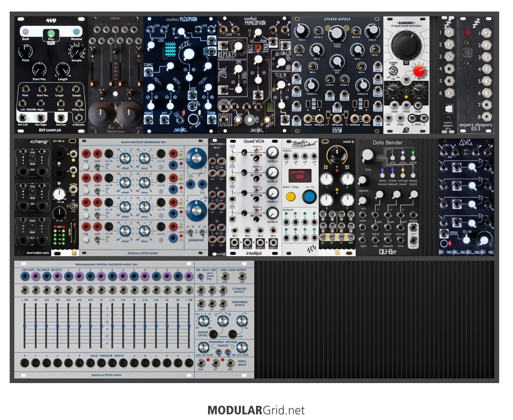Click the large black top knob on MAR module

tap(337, 155)
